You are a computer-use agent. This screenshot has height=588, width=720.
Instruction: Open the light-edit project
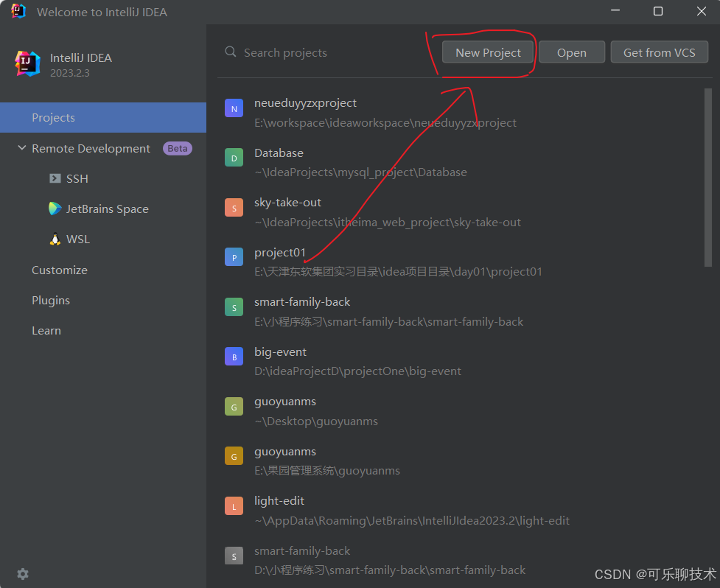(279, 501)
